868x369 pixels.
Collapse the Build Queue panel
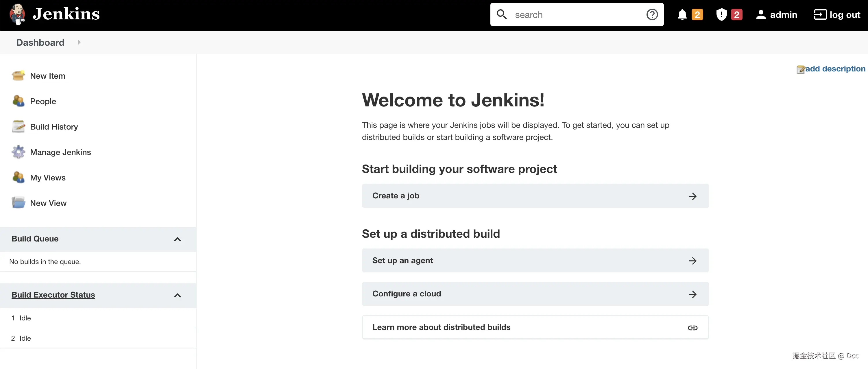(177, 239)
